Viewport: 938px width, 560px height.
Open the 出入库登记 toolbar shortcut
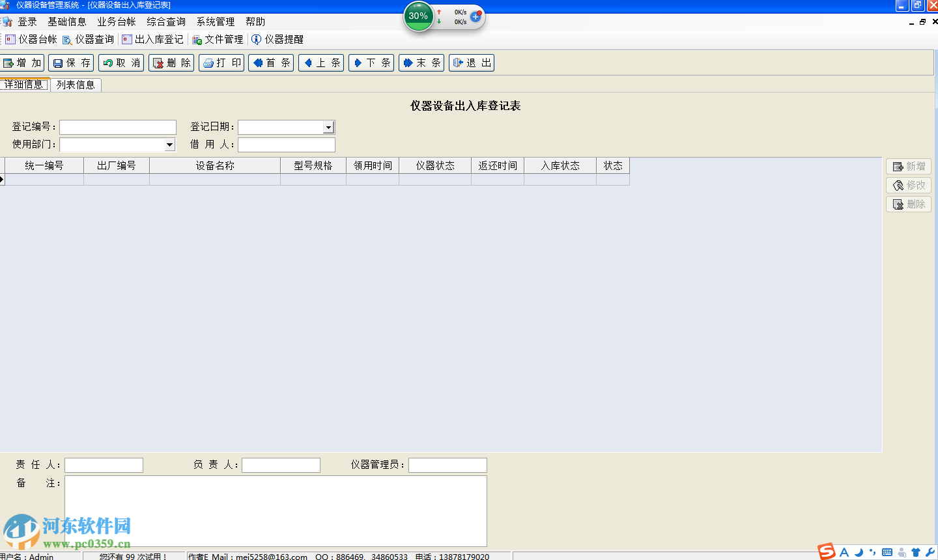(x=153, y=40)
